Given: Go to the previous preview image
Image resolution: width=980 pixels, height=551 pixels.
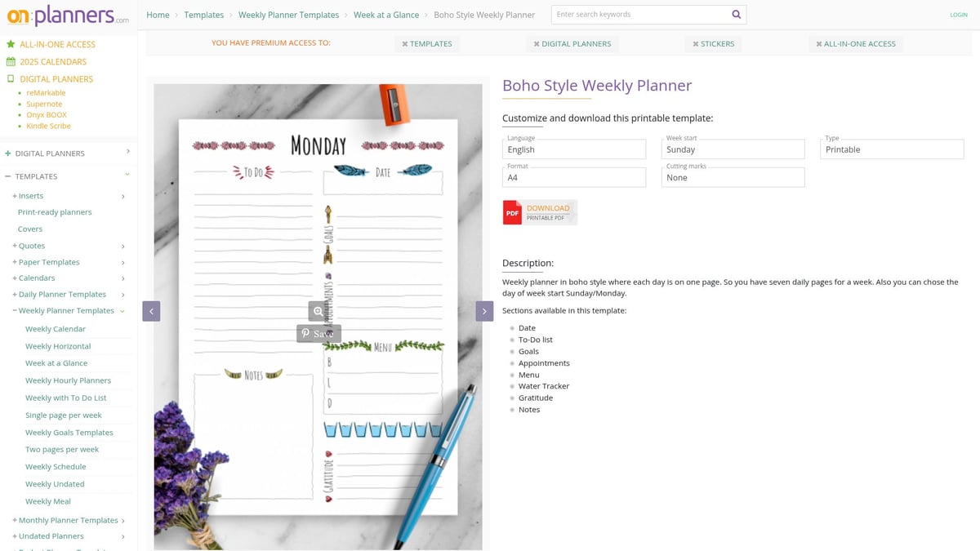Looking at the screenshot, I should [x=151, y=311].
